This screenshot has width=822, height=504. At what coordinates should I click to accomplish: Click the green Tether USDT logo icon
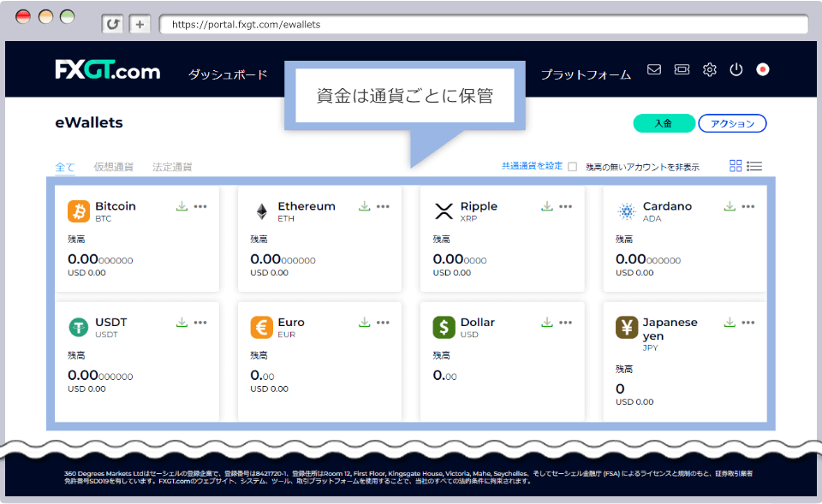coord(79,328)
